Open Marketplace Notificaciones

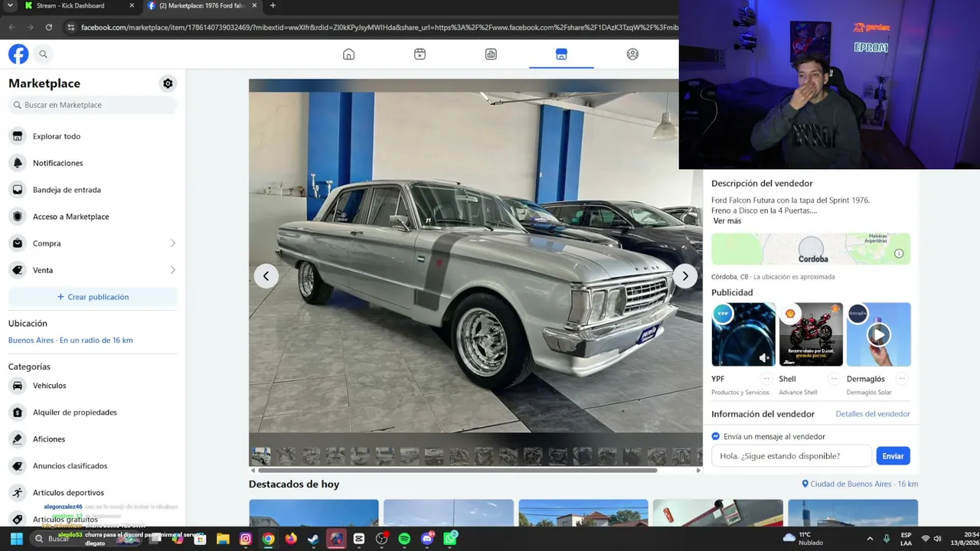[x=93, y=163]
